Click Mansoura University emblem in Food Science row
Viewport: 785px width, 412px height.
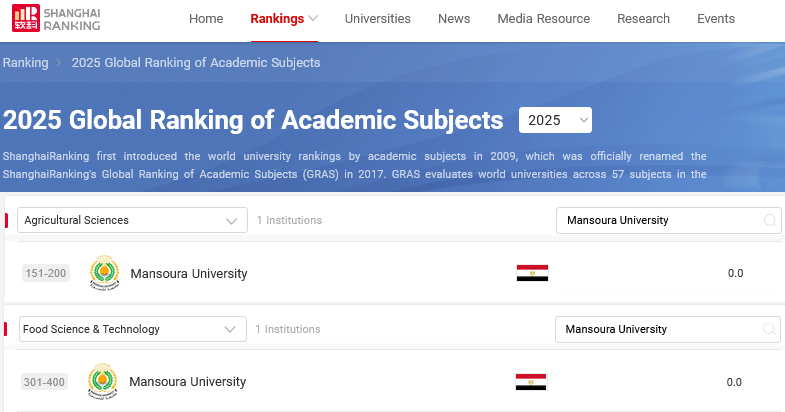pos(103,382)
